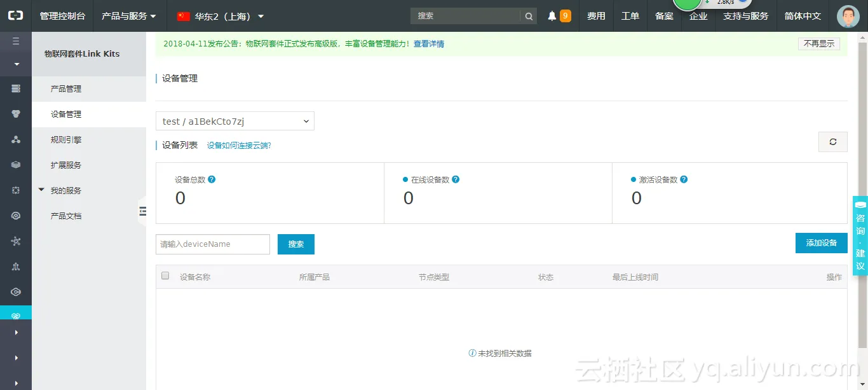Click the 添加设备 button

tap(821, 243)
